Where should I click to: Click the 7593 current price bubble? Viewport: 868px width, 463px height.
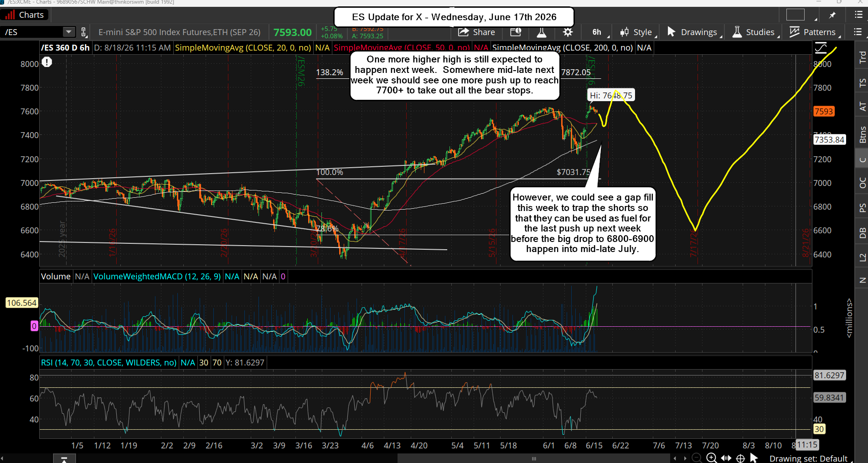[824, 111]
